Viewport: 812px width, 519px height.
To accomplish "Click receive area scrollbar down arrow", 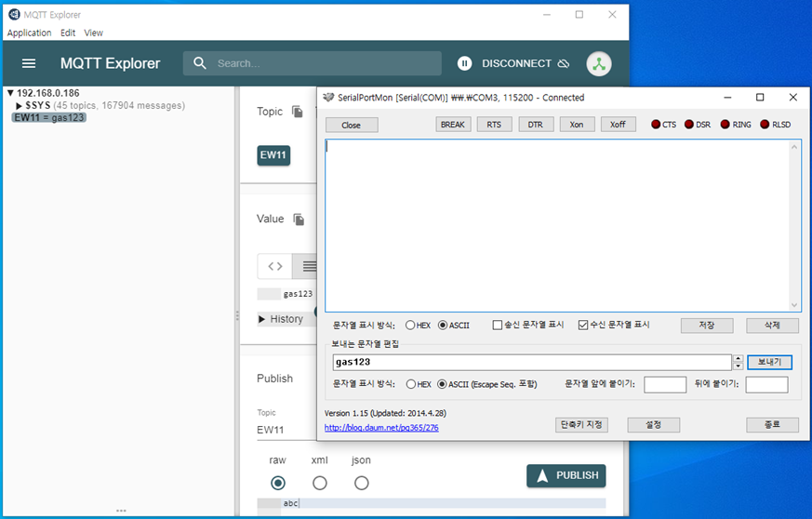I will coord(794,305).
